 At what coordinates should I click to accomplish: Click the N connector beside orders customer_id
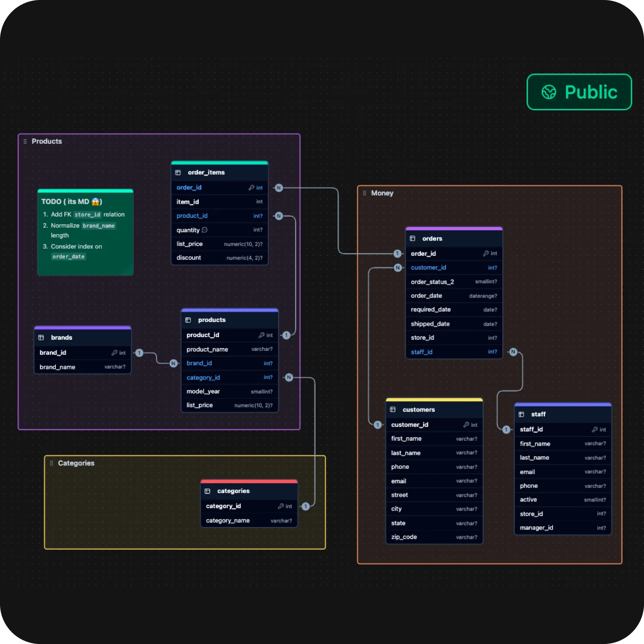[x=398, y=267]
